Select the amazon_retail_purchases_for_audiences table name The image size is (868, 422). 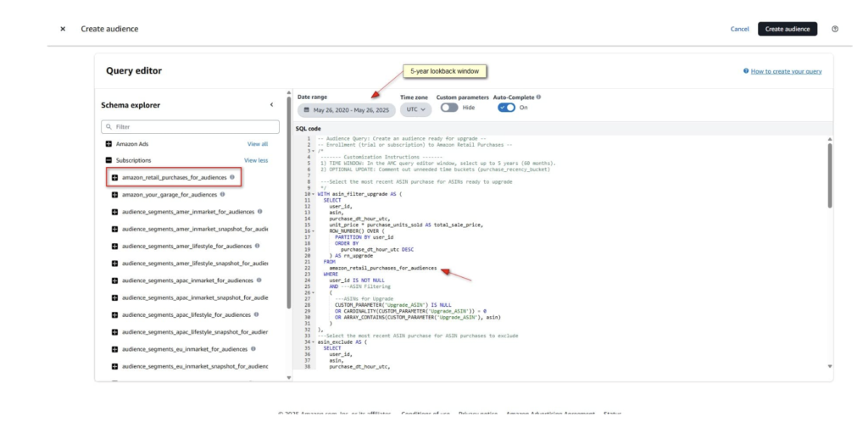click(x=175, y=178)
